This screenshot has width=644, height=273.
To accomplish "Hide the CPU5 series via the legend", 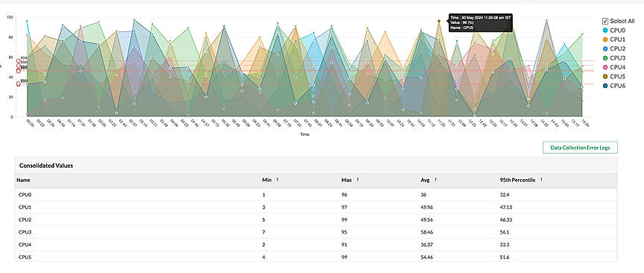I will (605, 77).
